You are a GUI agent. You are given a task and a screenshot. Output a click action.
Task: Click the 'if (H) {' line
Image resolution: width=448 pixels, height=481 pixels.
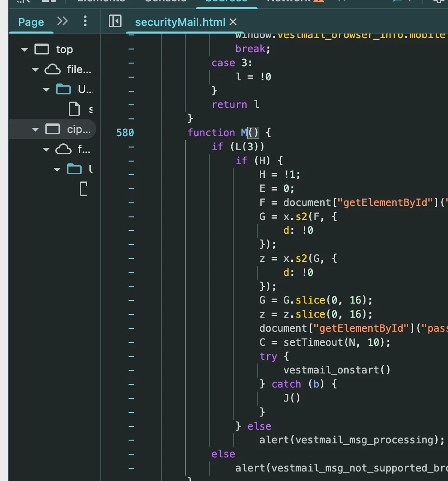pyautogui.click(x=259, y=161)
